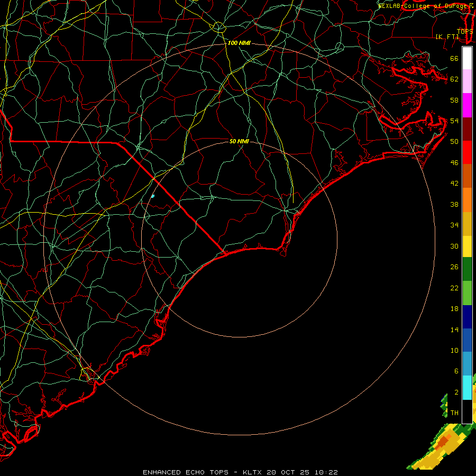Viewport: 476px width, 476px height.
Task: Click the light blue legend swatch
Action: click(x=467, y=364)
